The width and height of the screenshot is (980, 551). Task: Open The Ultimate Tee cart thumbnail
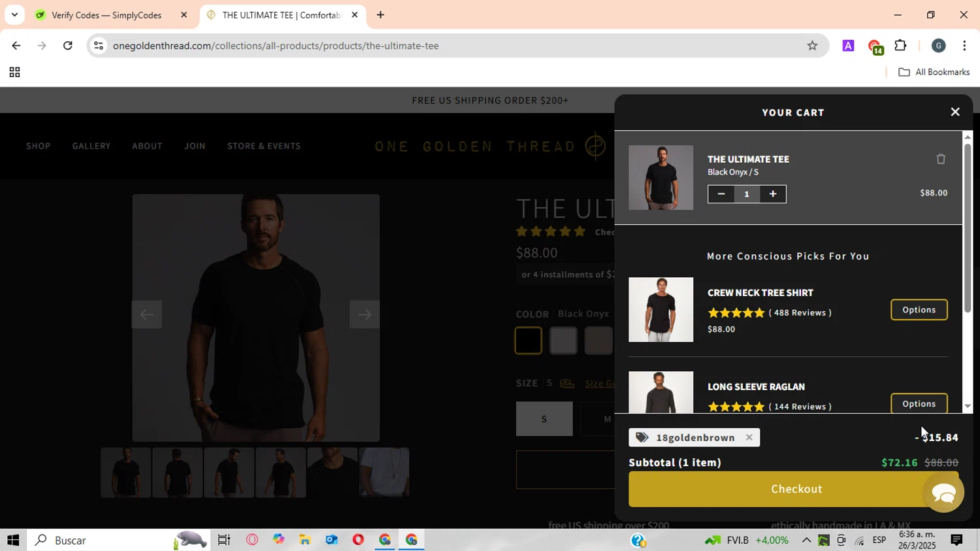[x=661, y=178]
